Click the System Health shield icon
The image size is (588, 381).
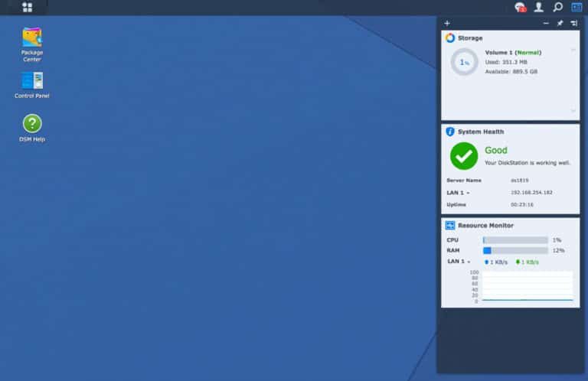click(450, 132)
